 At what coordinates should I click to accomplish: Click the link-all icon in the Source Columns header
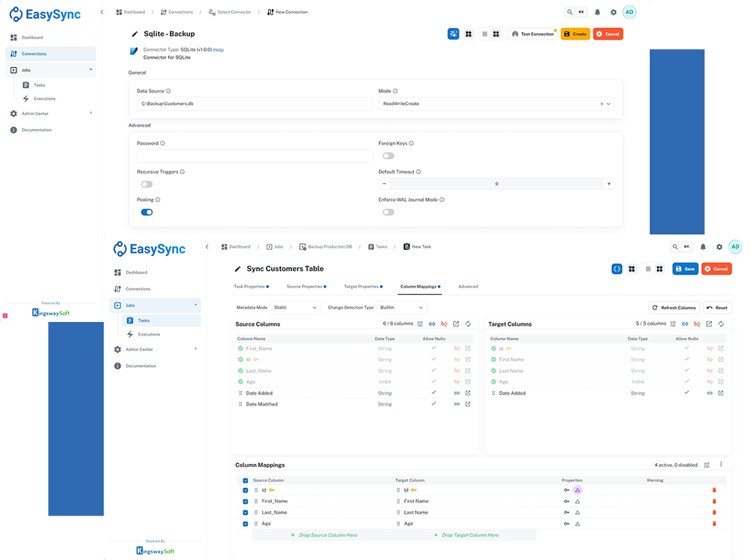pos(432,324)
